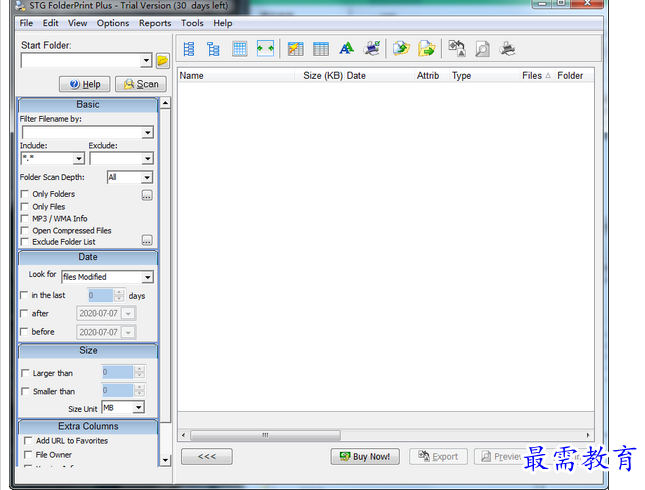Open the Folder Scan Depth dropdown
The height and width of the screenshot is (490, 645).
pyautogui.click(x=147, y=178)
